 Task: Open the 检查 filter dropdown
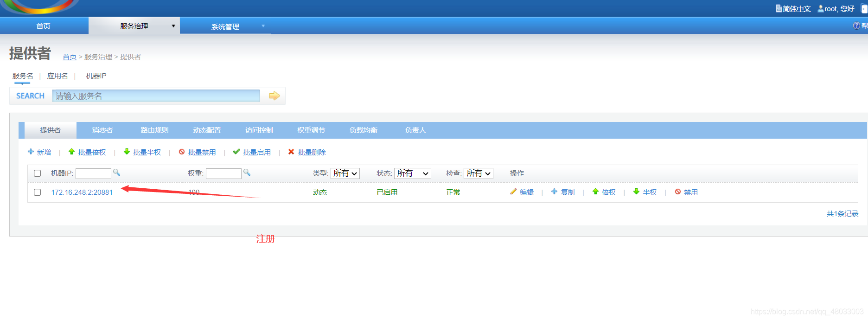(479, 173)
